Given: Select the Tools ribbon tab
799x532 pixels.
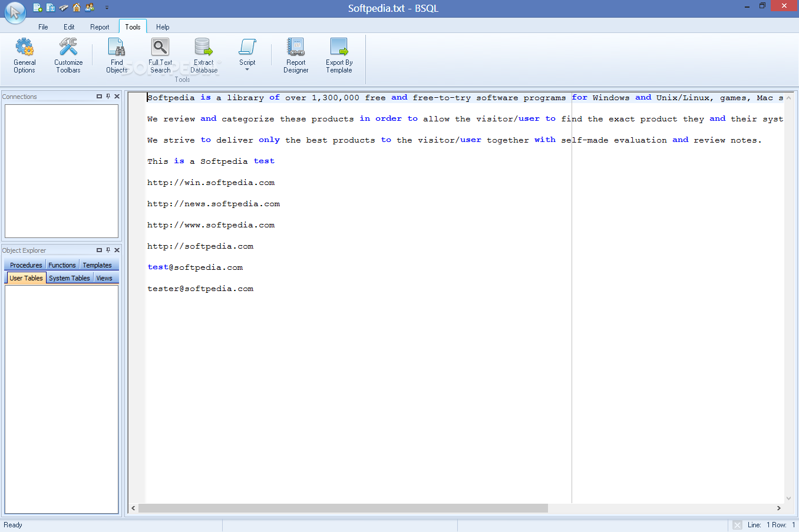Looking at the screenshot, I should [133, 27].
